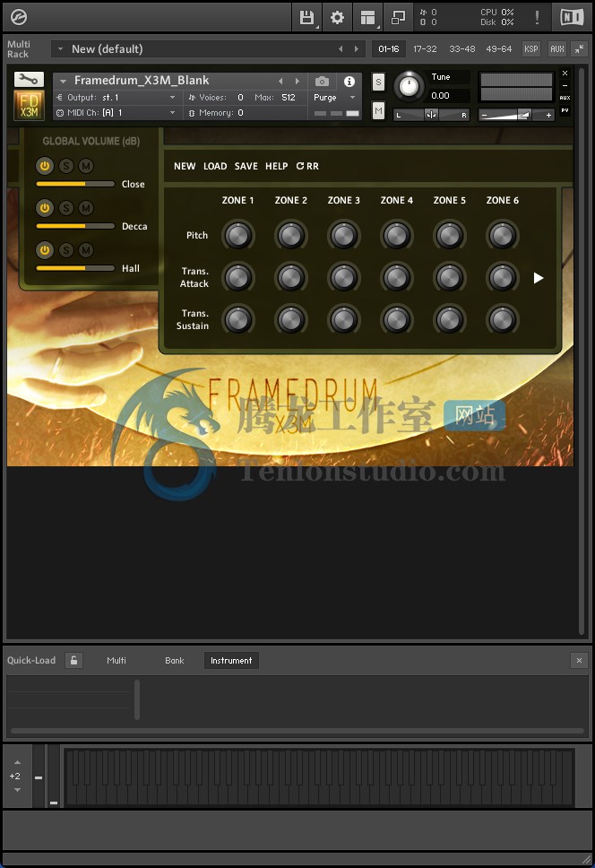
Task: Close the Quick-Load pane
Action: coord(579,660)
